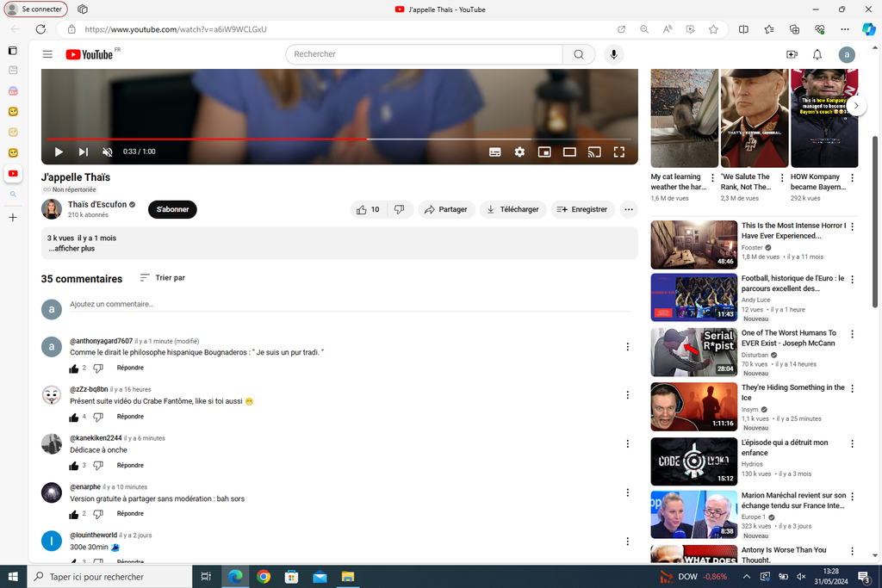
Task: Enter fullscreen mode on the video
Action: coord(618,152)
